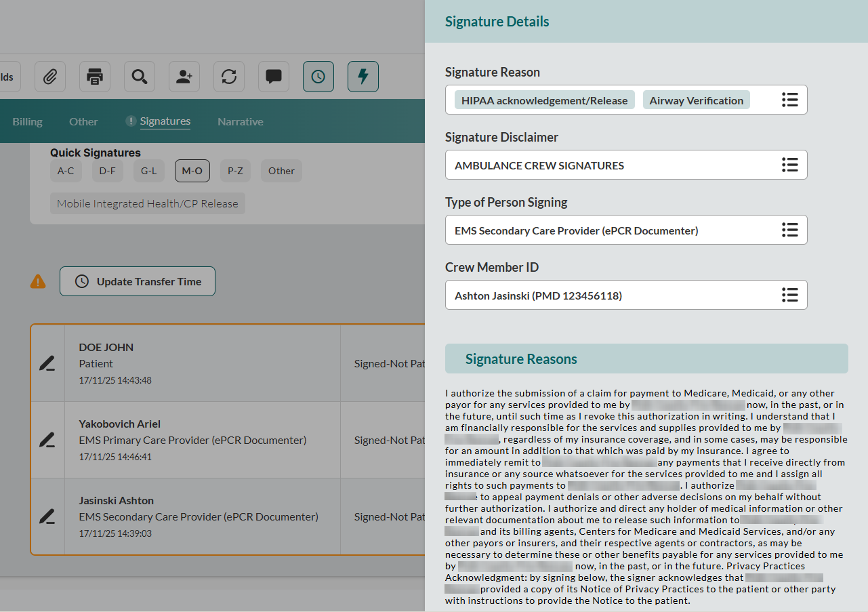Click the clock history icon in toolbar
The image size is (868, 612).
tap(318, 77)
